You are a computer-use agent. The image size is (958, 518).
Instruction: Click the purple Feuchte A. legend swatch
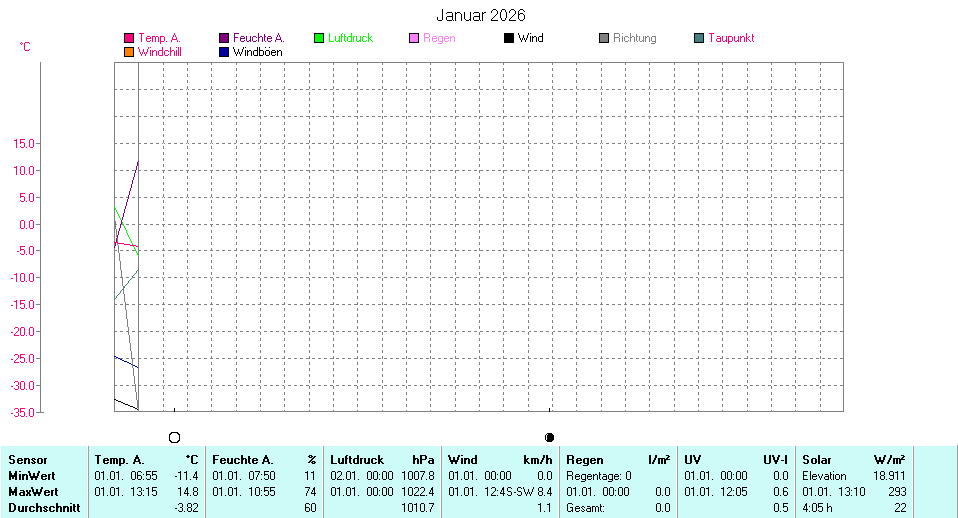(224, 39)
